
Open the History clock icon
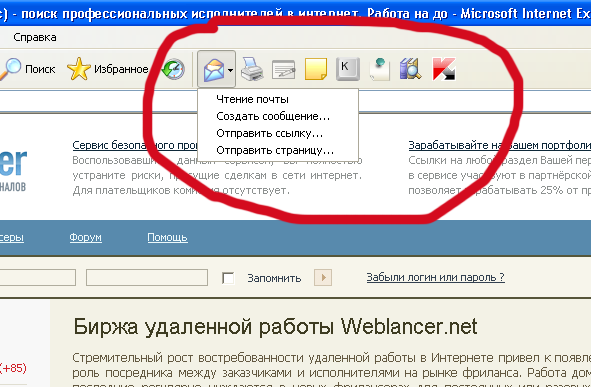[173, 70]
